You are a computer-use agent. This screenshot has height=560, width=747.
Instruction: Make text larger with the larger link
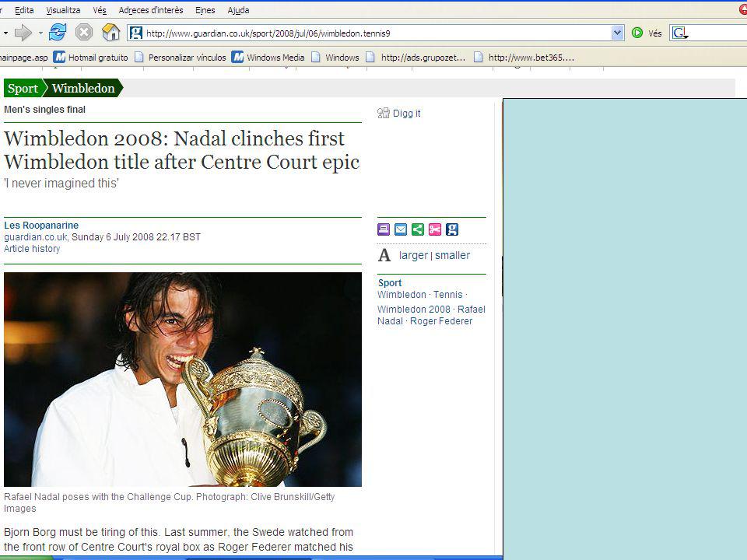413,255
